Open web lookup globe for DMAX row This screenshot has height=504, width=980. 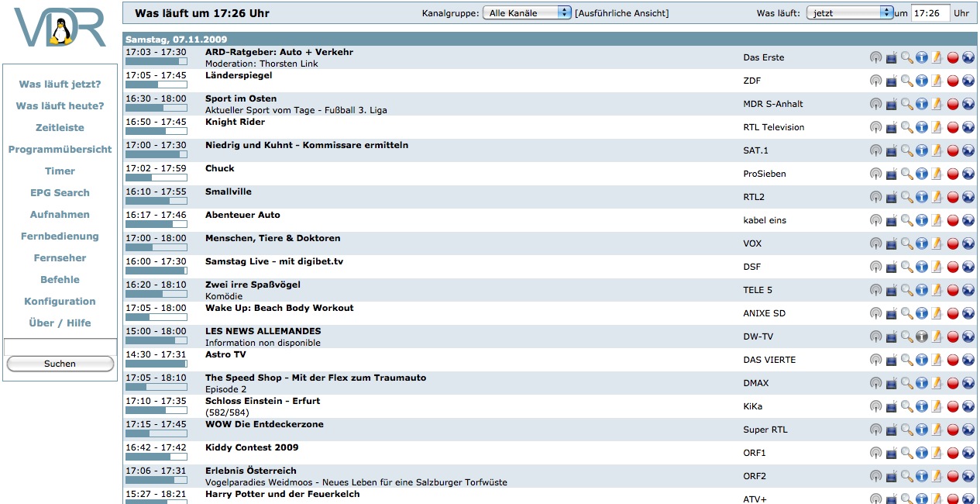point(968,383)
